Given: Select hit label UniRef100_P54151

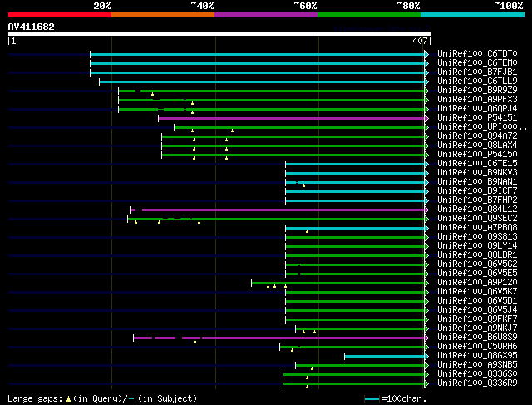Looking at the screenshot, I should tap(477, 118).
